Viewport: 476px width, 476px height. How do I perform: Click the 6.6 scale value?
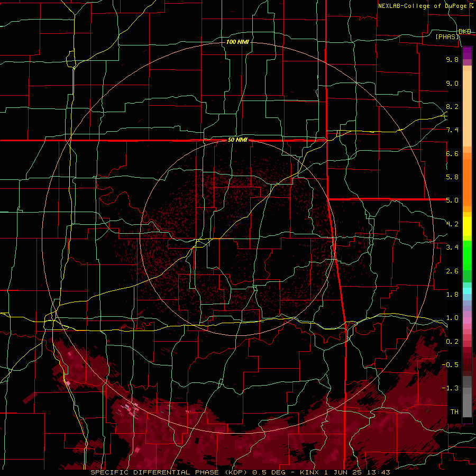(452, 153)
